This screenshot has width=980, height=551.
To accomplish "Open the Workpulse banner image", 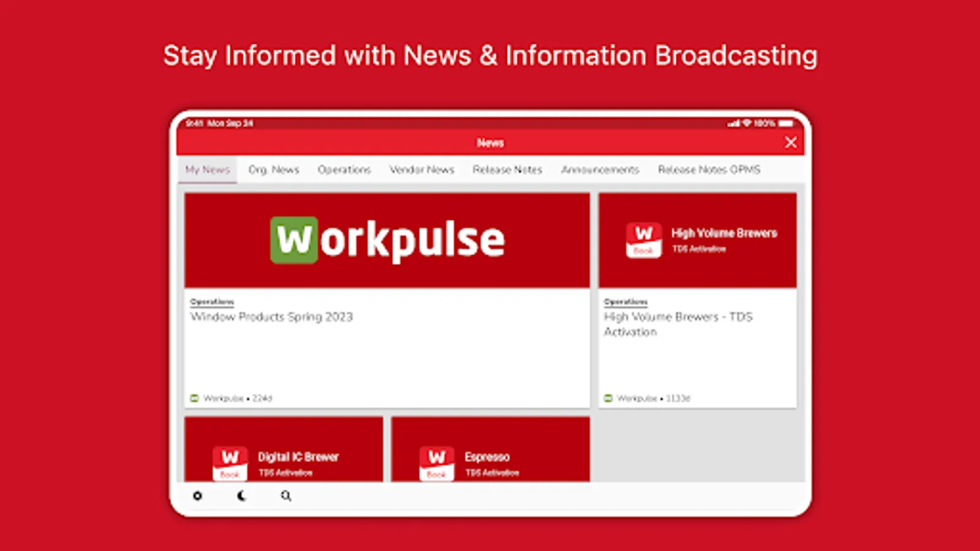I will coord(387,240).
